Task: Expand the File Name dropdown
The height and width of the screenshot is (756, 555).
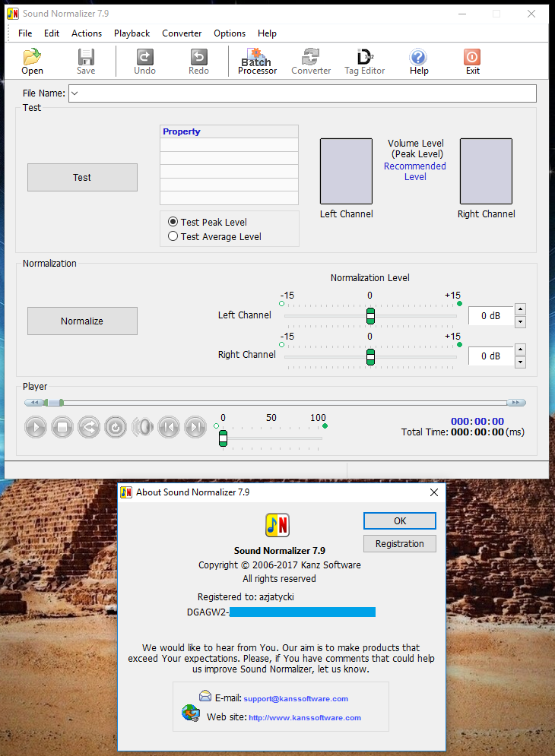Action: click(75, 93)
